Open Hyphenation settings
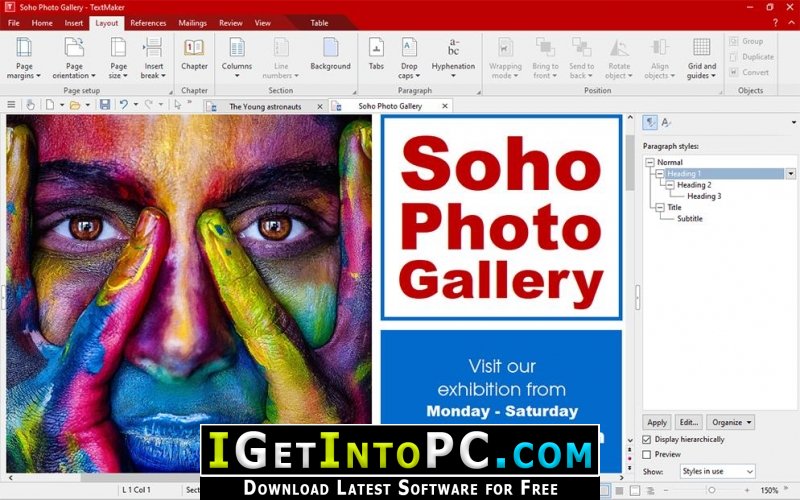Screen dimensions: 800x500 pyautogui.click(x=453, y=59)
